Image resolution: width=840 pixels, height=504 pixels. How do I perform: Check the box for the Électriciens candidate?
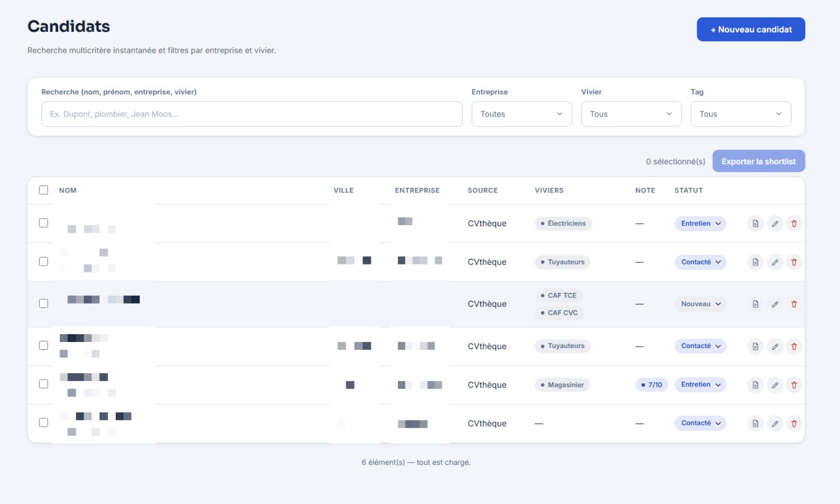(x=43, y=223)
